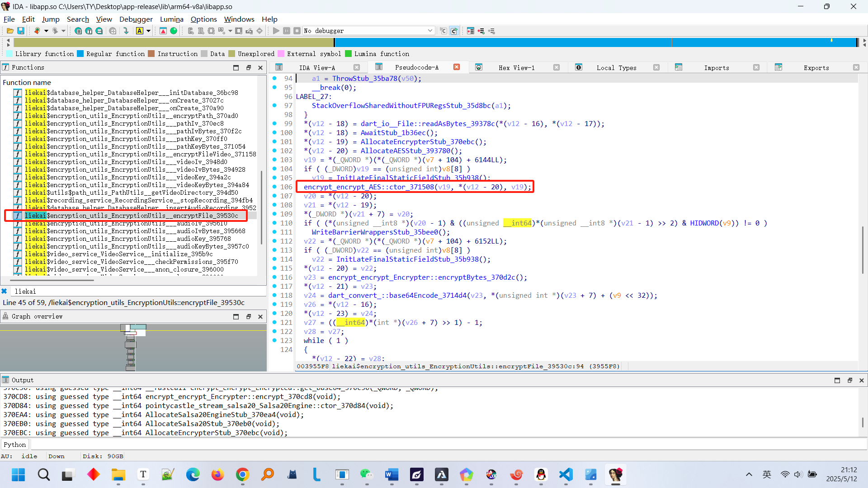Jump back with the backward arrow icon
868x488 pixels.
(37, 31)
